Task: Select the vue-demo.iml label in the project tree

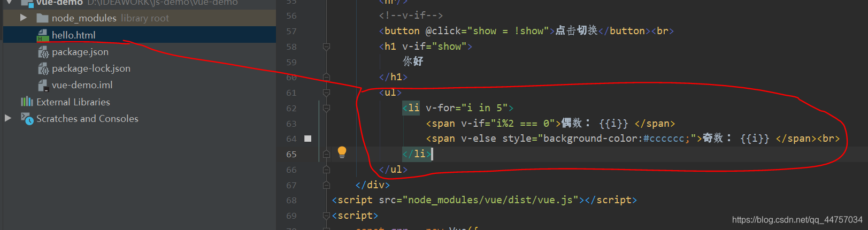Action: (82, 85)
